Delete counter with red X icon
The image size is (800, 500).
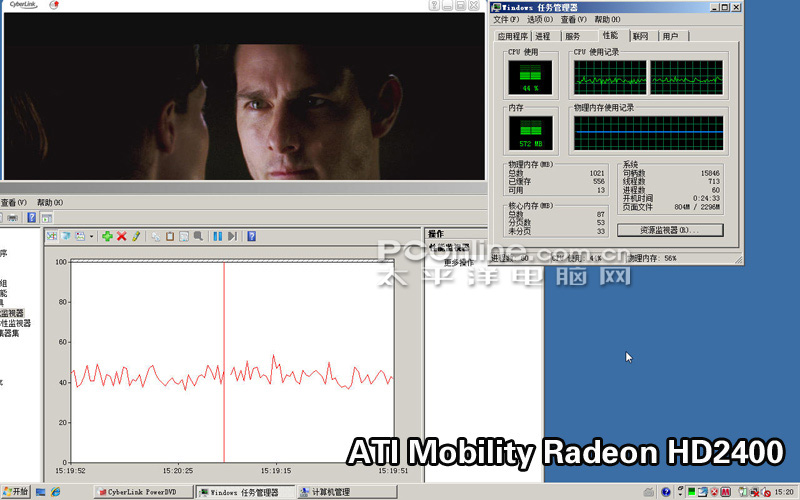[121, 236]
